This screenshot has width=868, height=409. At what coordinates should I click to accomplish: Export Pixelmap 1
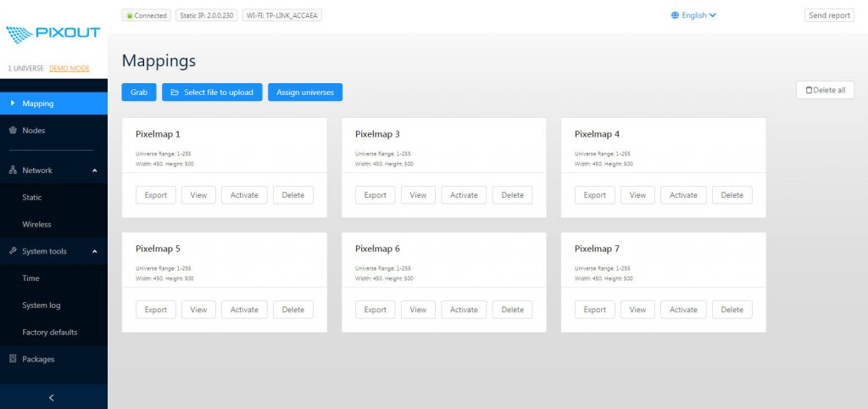coord(156,195)
